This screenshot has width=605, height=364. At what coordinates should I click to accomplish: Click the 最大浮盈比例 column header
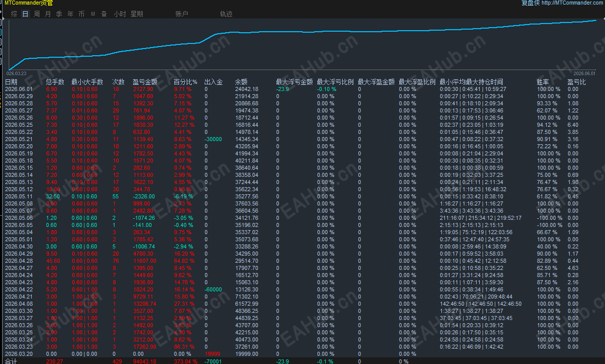417,82
